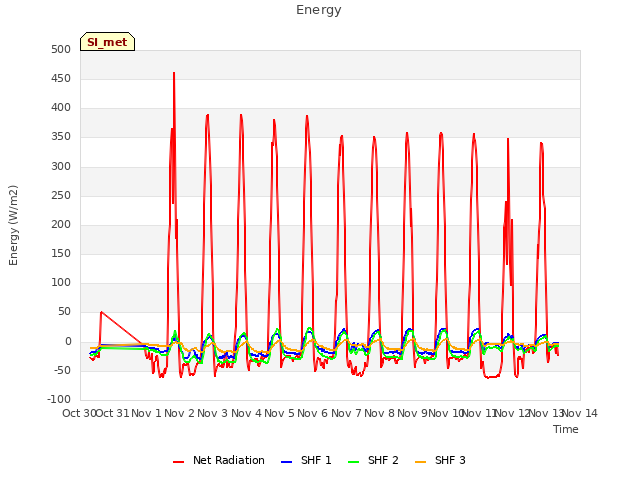Click the blue SHF 1 legend swatch
640x480 pixels.
click(x=287, y=462)
